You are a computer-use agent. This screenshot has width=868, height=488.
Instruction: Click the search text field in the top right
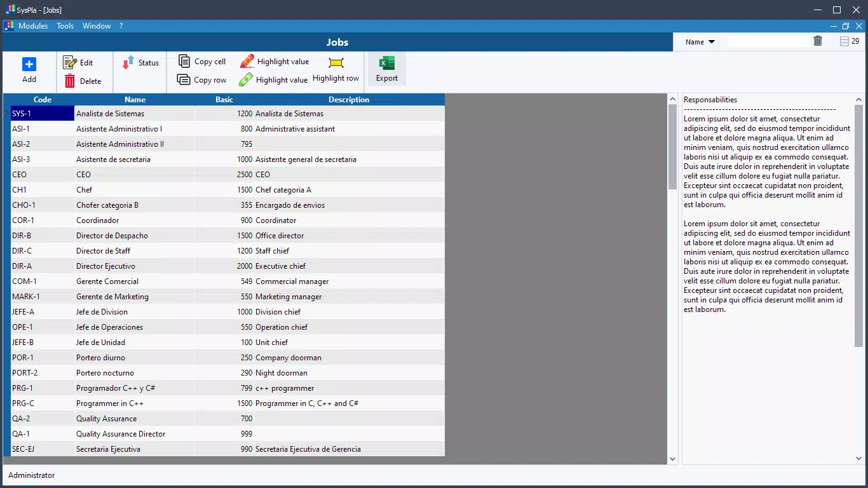point(769,41)
